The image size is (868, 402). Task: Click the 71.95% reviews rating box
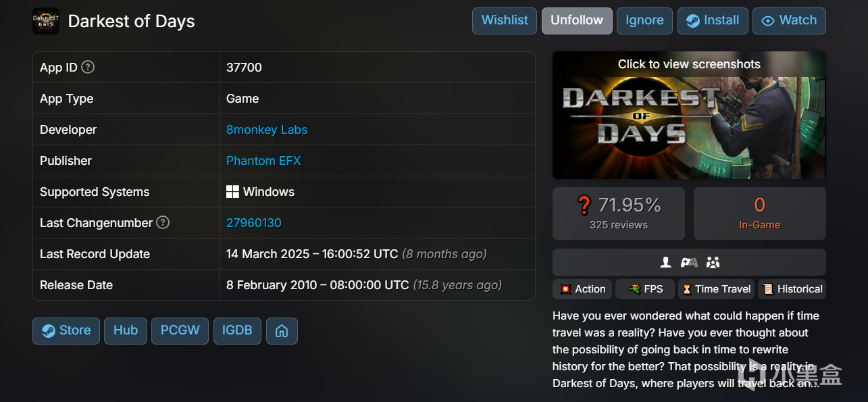point(619,213)
